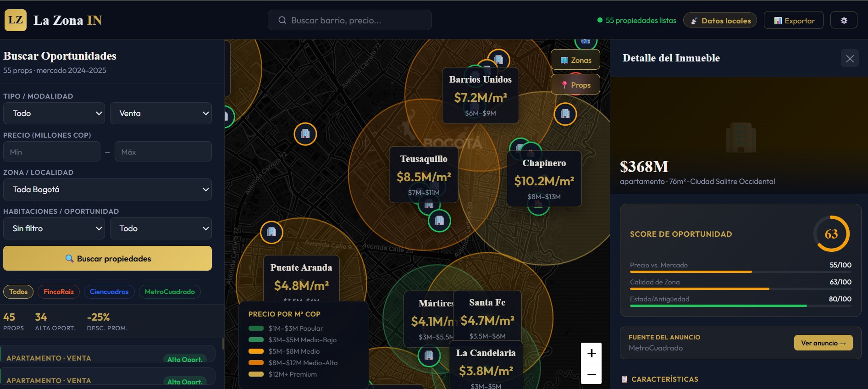Open the listing via Ver anuncio
Screen dimensions: 868x389
coord(824,343)
